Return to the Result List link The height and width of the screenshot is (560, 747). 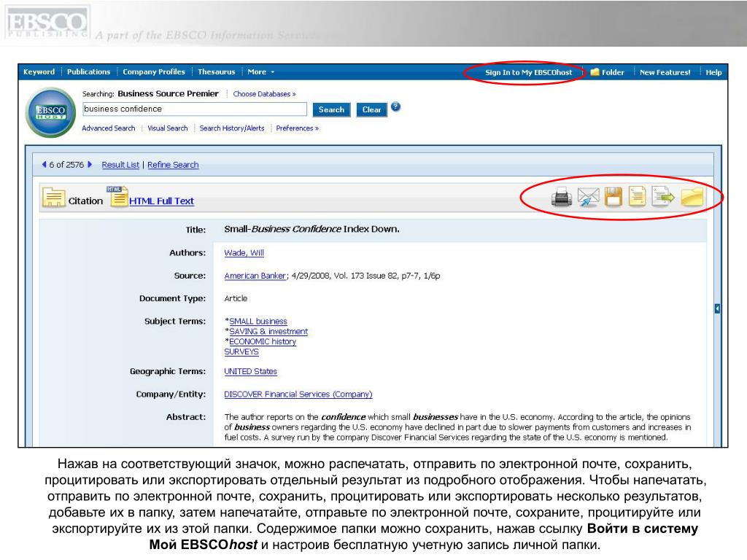(x=120, y=165)
